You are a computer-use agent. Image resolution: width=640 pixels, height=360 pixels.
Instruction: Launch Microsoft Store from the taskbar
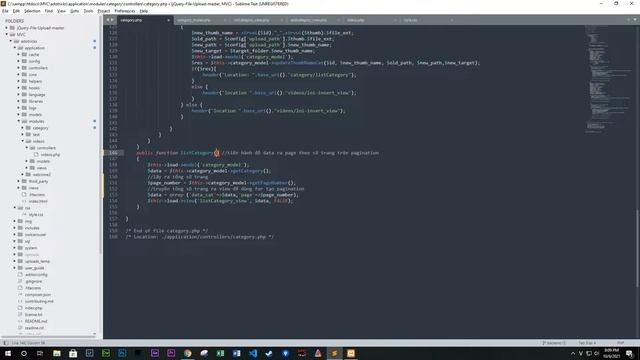point(73,353)
